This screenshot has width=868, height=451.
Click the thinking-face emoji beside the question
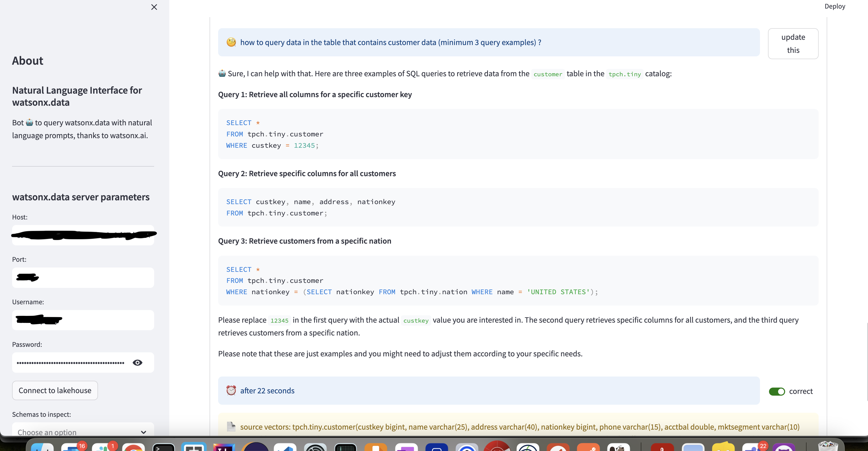click(x=231, y=42)
